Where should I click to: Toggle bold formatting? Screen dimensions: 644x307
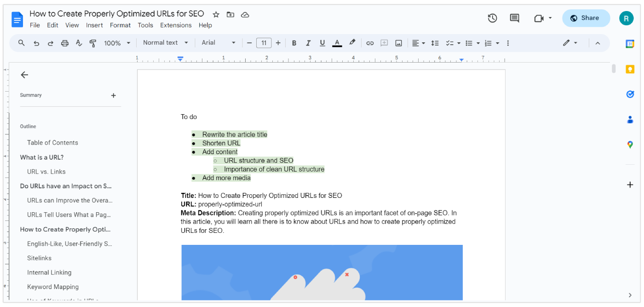(x=294, y=43)
